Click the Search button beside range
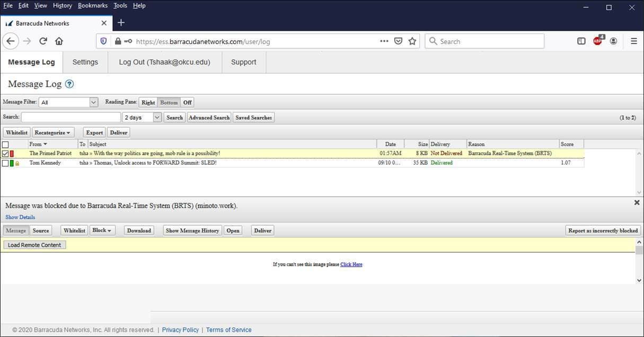 174,118
